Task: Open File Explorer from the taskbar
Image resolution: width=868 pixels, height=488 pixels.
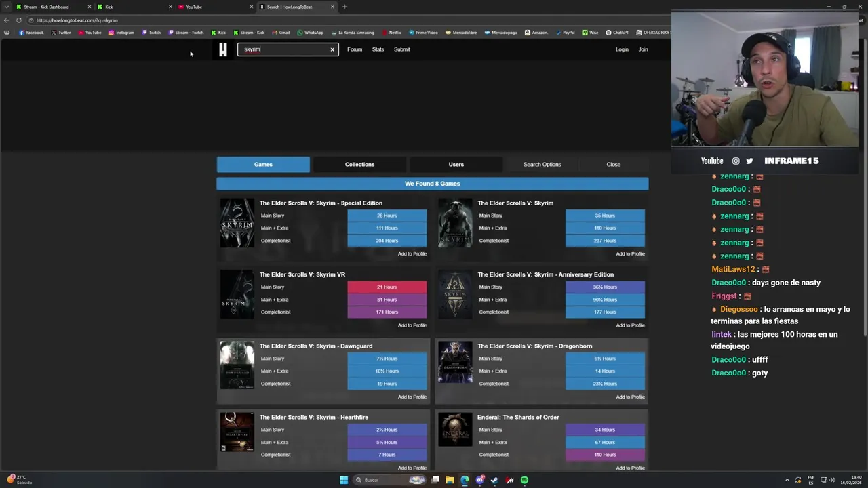Action: coord(450,480)
